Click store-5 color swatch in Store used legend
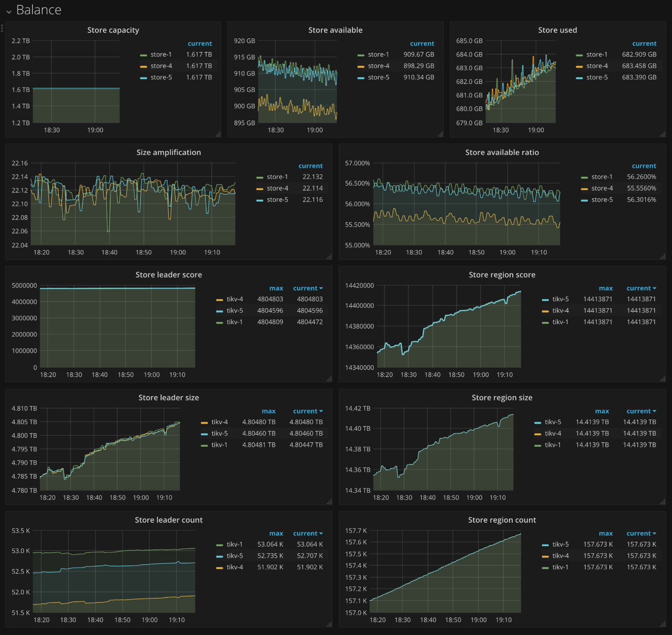Screen dimensions: 672x635 point(579,78)
